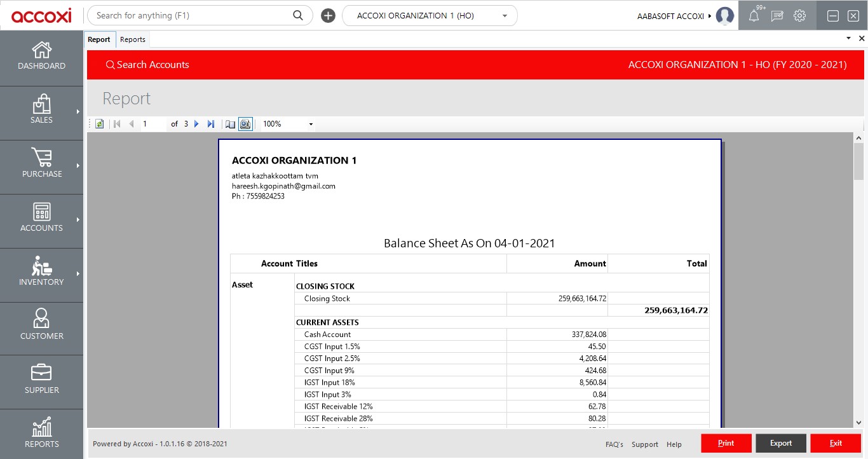Viewport: 868px width, 459px height.
Task: Expand the zoom level 100% dropdown
Action: [310, 124]
